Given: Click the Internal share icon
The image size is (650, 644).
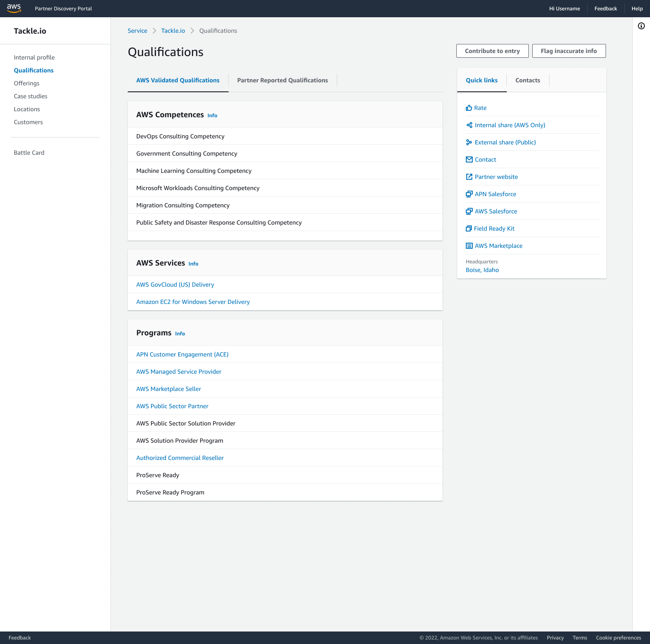Looking at the screenshot, I should (469, 125).
